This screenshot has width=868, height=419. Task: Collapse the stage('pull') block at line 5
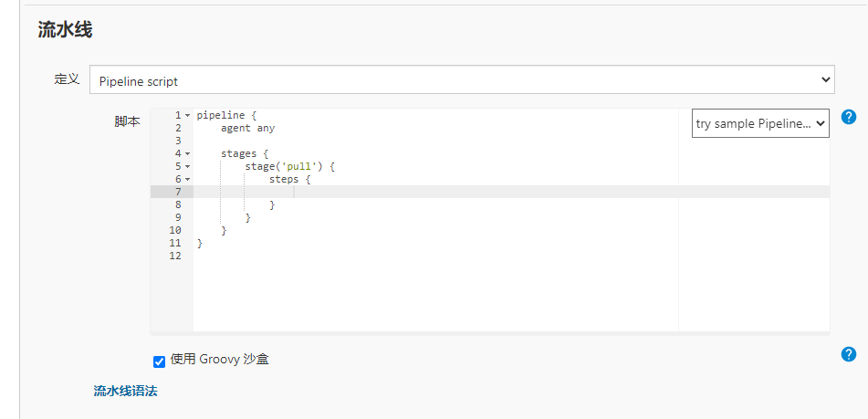(x=187, y=167)
